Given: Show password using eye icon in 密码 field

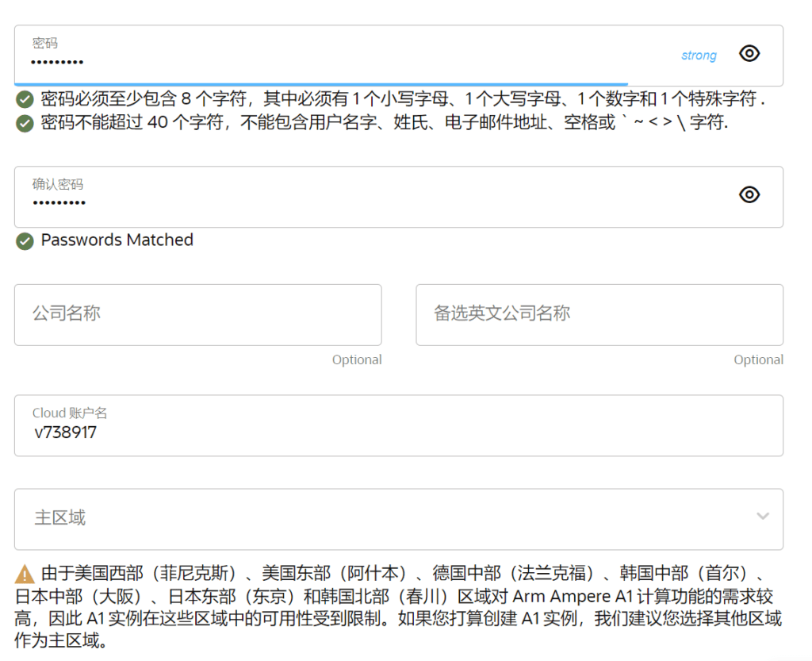Looking at the screenshot, I should click(749, 53).
